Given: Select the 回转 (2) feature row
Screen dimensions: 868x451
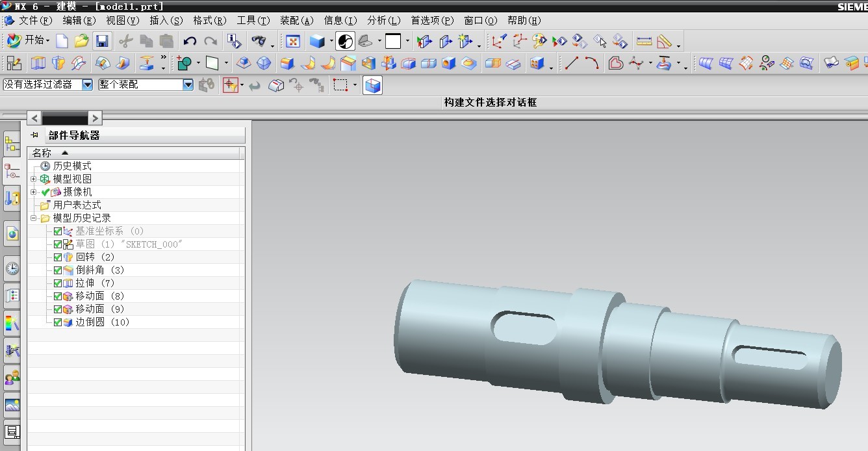Looking at the screenshot, I should (x=95, y=257).
